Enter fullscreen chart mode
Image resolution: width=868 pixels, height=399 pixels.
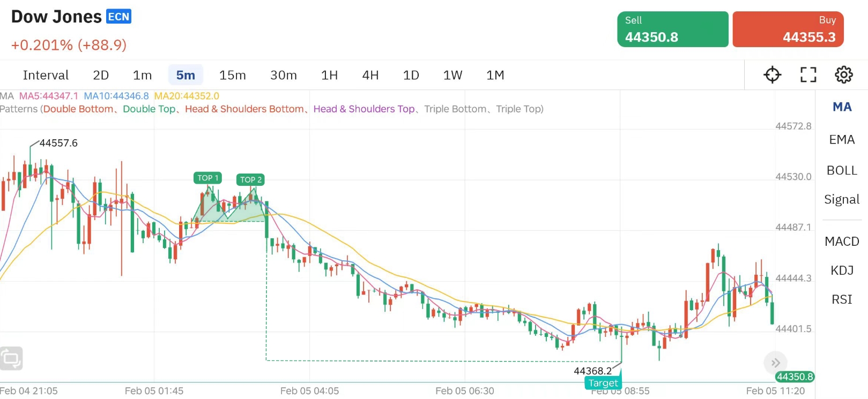808,75
